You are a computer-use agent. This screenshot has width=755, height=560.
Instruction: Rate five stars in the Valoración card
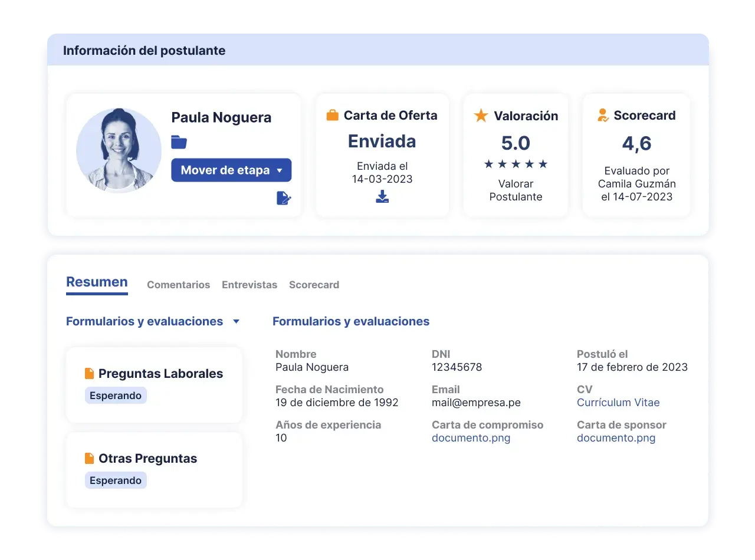pyautogui.click(x=543, y=164)
